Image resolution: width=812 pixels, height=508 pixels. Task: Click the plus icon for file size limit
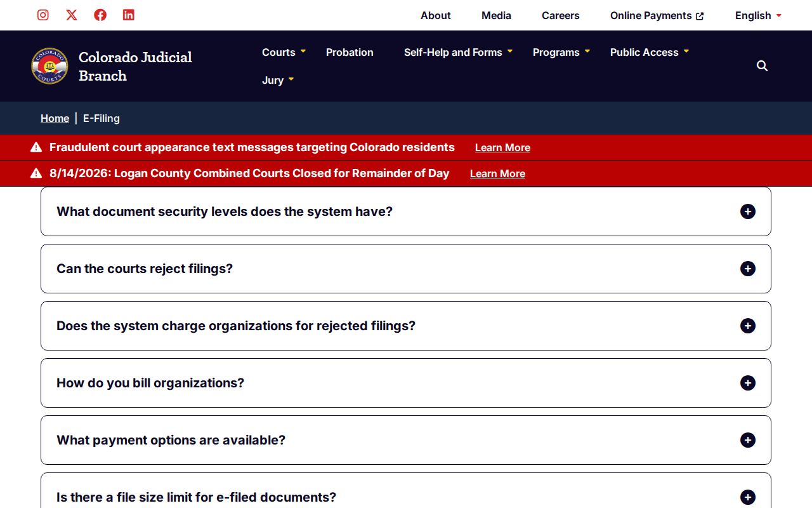[x=748, y=497]
